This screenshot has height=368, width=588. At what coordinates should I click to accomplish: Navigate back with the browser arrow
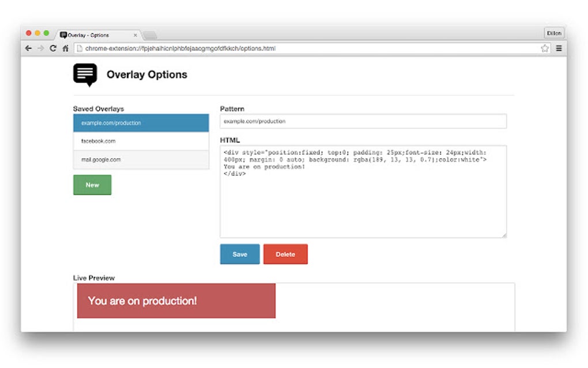coord(28,48)
